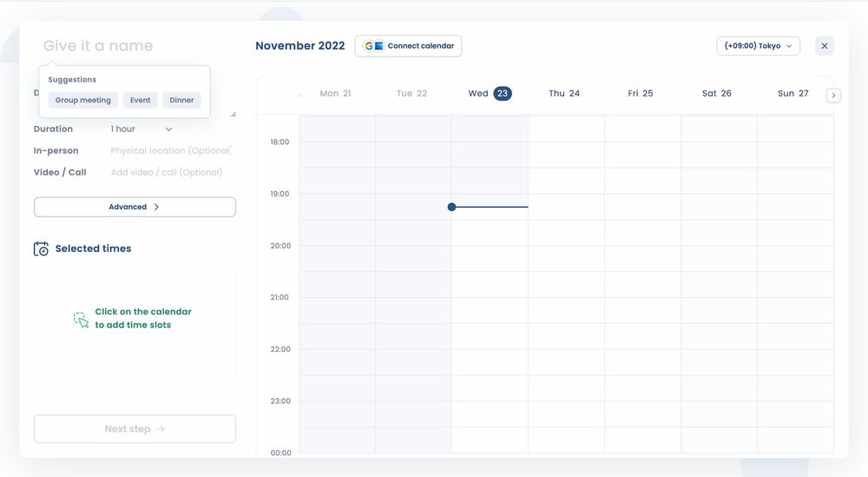The height and width of the screenshot is (477, 868).
Task: Click the Suggestions heading text
Action: [72, 80]
